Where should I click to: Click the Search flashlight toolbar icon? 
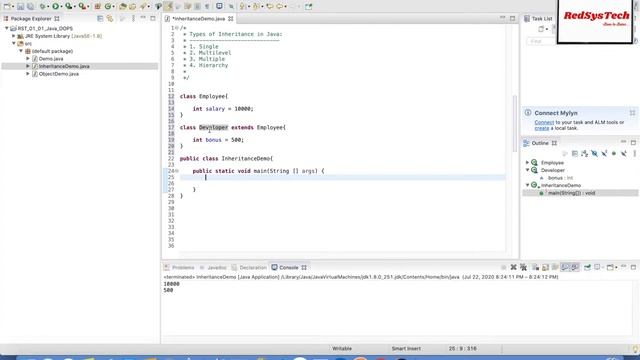coord(143,7)
